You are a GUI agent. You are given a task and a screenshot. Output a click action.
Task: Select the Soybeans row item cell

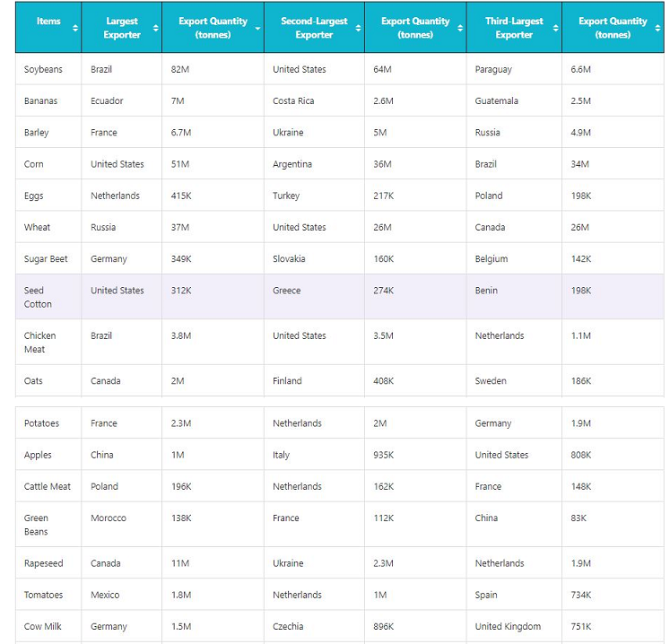click(x=43, y=69)
